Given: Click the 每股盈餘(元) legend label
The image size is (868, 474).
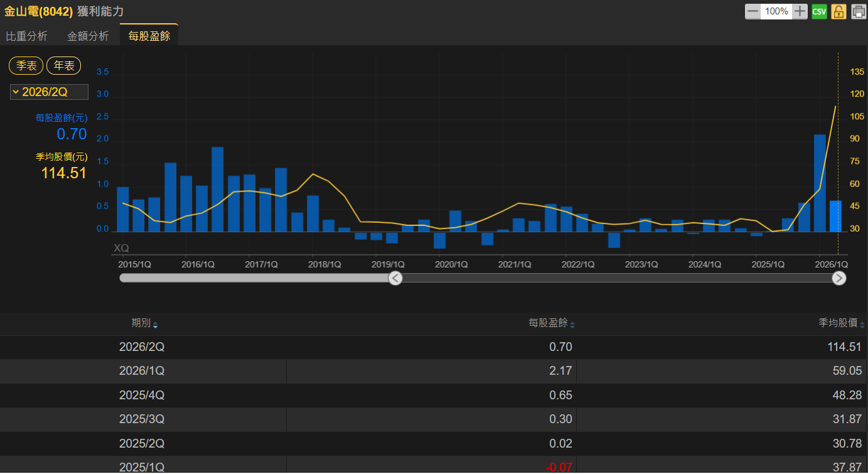Looking at the screenshot, I should [x=62, y=118].
